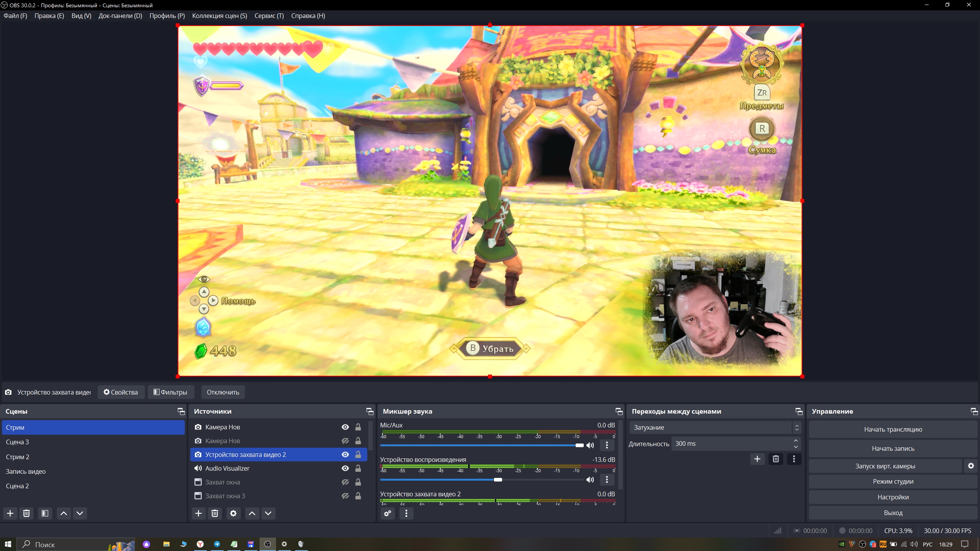Add a new scene with plus icon
This screenshot has height=551, width=980.
(x=10, y=513)
